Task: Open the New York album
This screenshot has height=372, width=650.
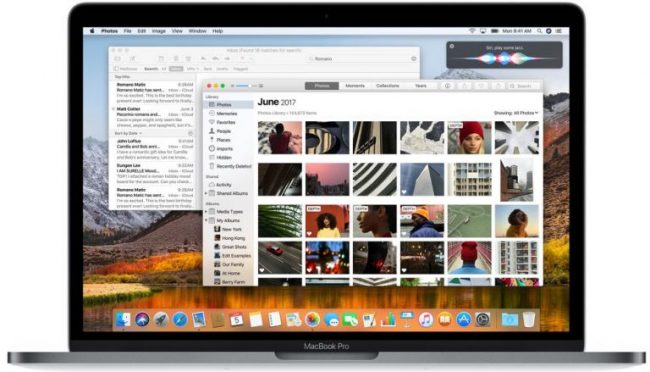Action: pyautogui.click(x=232, y=229)
